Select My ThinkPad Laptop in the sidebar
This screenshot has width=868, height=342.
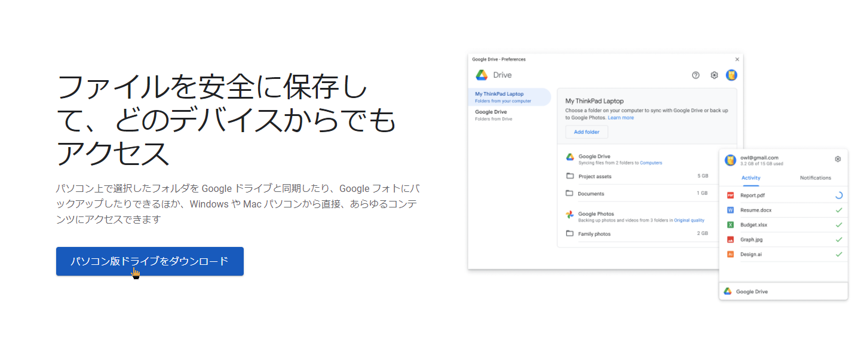pos(509,97)
